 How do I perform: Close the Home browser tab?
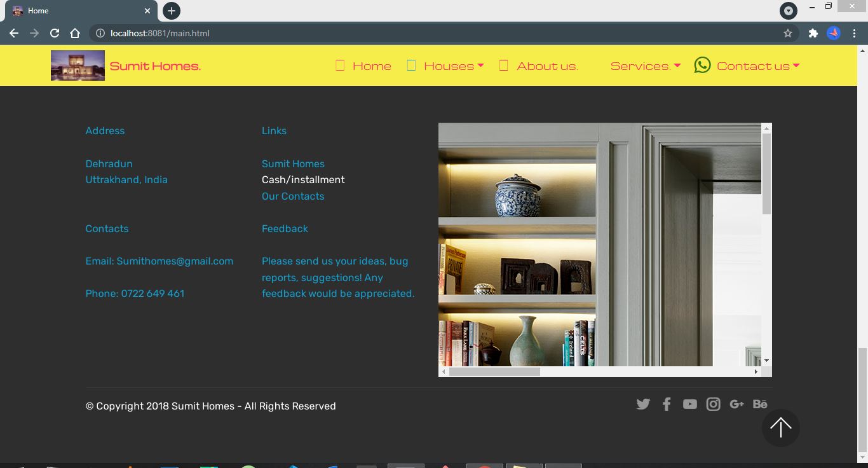pyautogui.click(x=147, y=11)
